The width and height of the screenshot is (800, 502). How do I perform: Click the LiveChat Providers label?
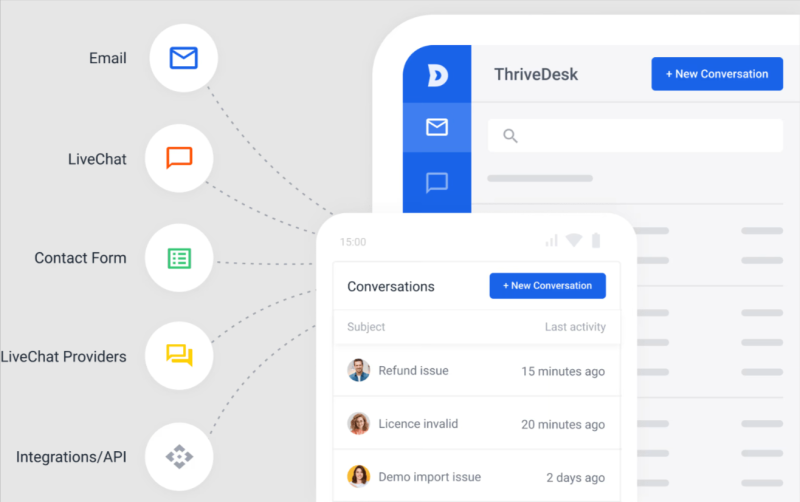[x=63, y=357]
